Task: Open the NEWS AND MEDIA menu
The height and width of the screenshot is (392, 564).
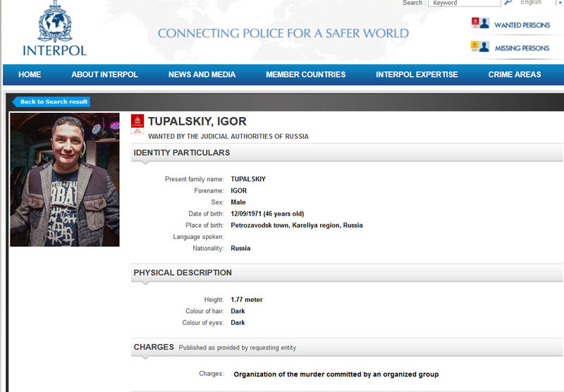Action: (x=202, y=75)
